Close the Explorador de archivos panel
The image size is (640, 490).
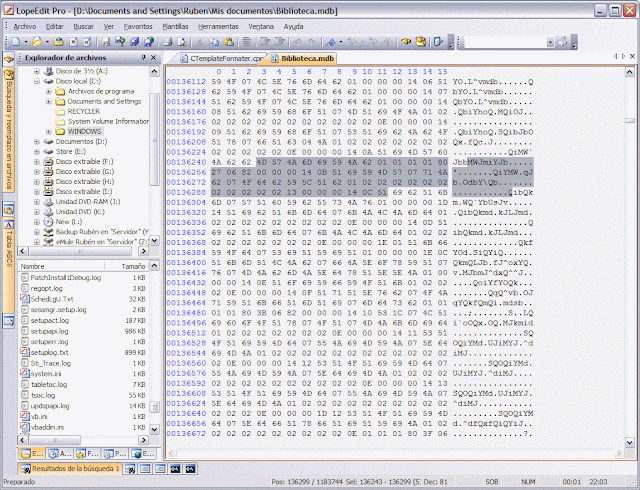(154, 58)
